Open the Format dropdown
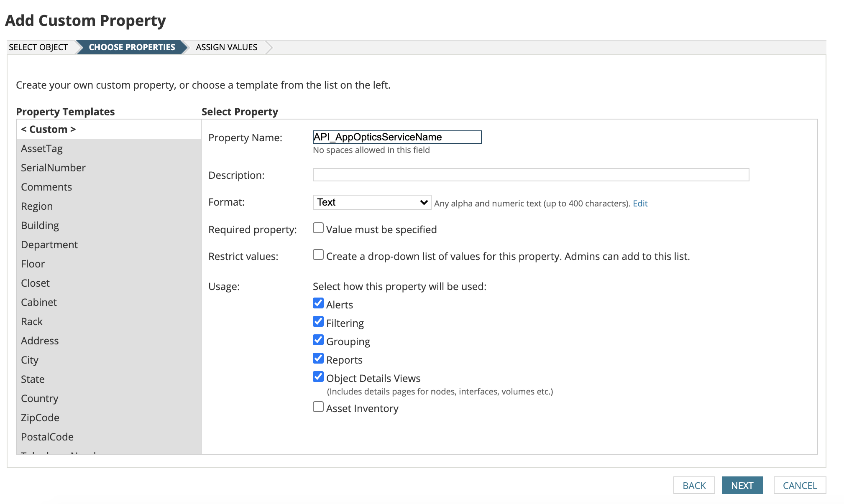Image resolution: width=844 pixels, height=504 pixels. click(x=371, y=202)
